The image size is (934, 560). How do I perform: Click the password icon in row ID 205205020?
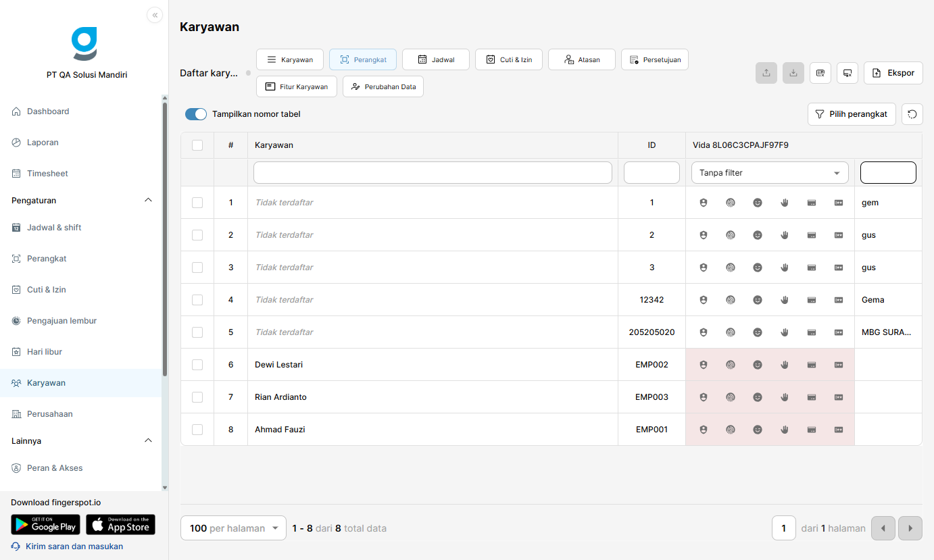839,332
